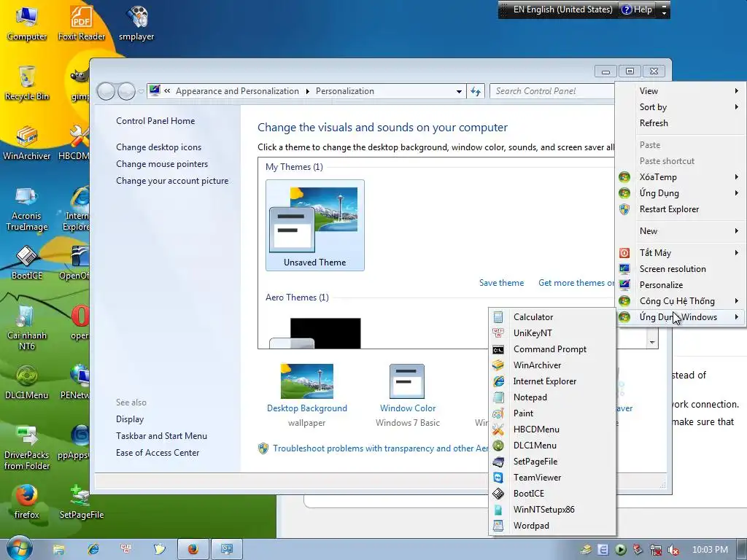Open Calculator from the submenu
This screenshot has width=747, height=560.
pos(553,317)
